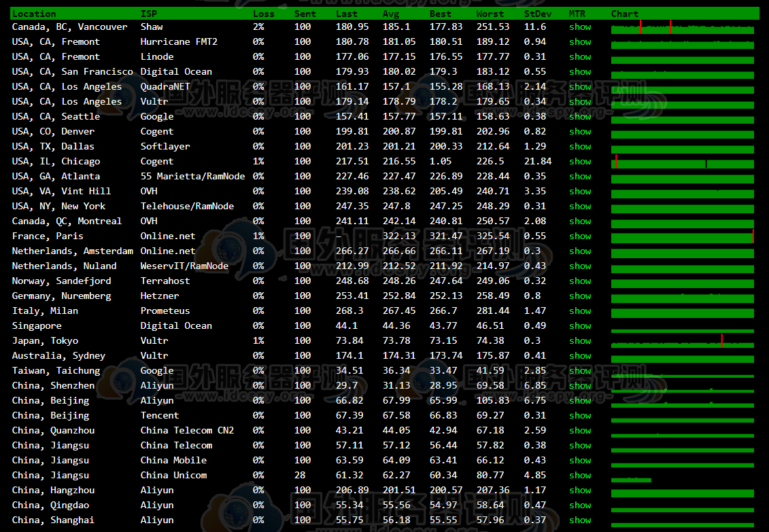
Task: Click show link in Hurricane FMT2 row
Action: coord(580,42)
